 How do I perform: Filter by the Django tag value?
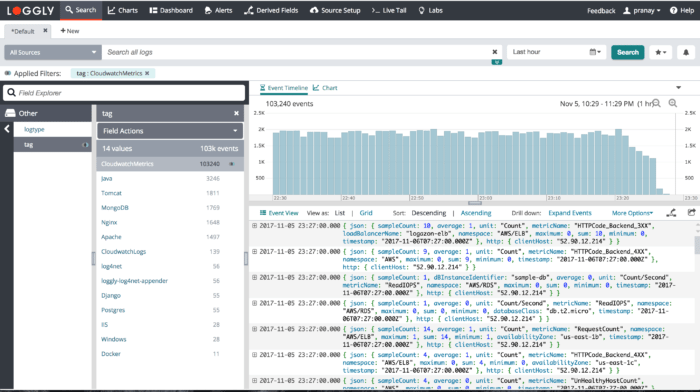coord(111,296)
